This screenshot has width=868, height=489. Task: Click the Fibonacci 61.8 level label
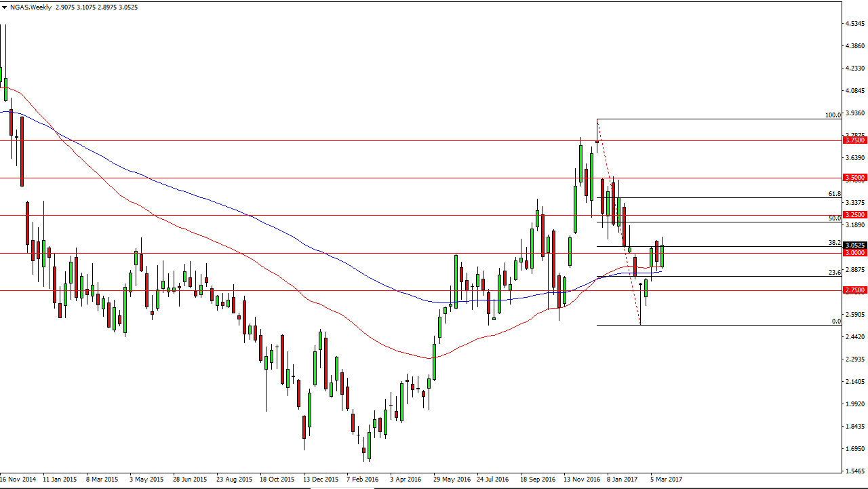(835, 194)
